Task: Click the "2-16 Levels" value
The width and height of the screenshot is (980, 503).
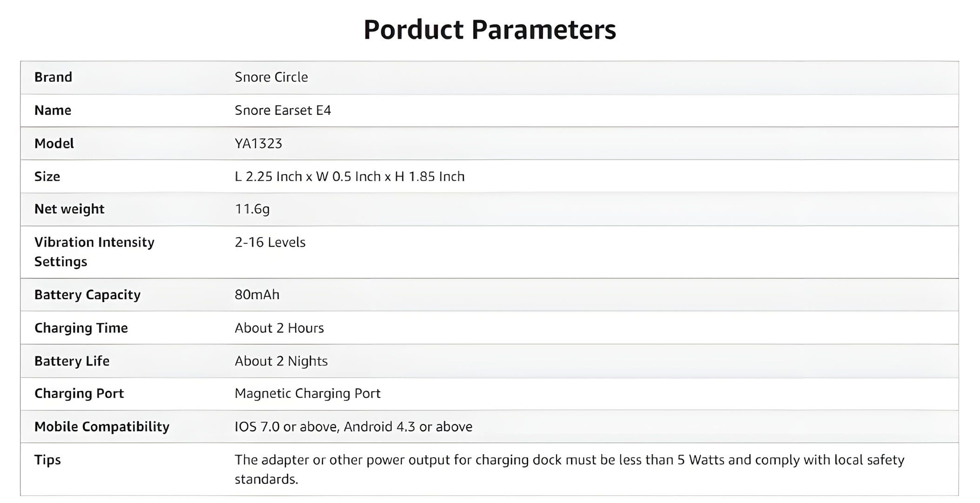Action: tap(270, 242)
